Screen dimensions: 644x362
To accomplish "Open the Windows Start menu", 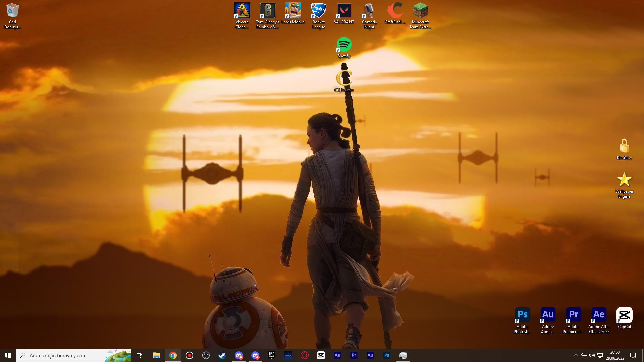I will [x=8, y=355].
